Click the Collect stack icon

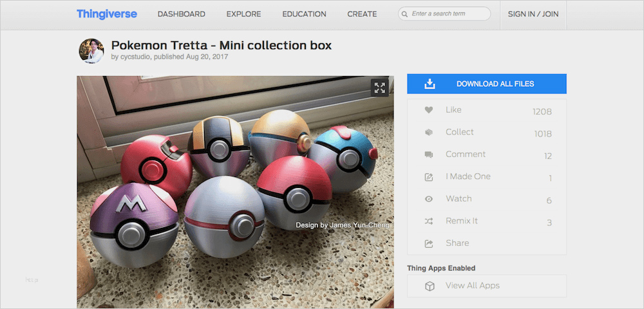(428, 132)
